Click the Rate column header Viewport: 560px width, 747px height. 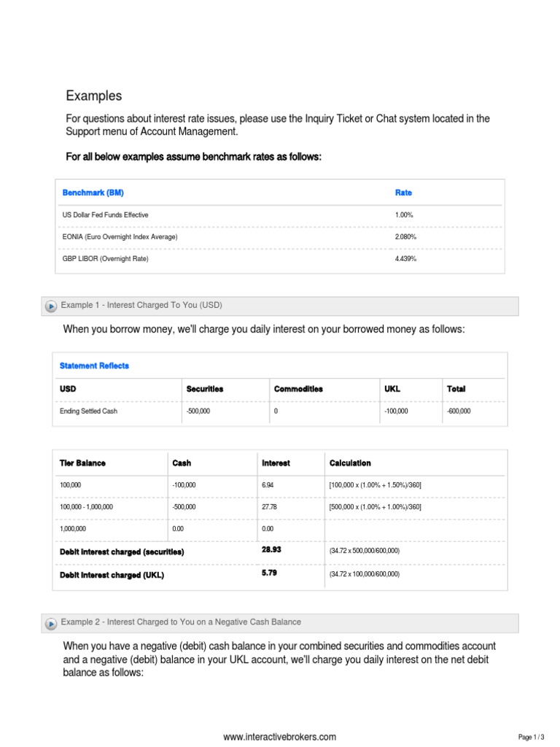coord(403,193)
